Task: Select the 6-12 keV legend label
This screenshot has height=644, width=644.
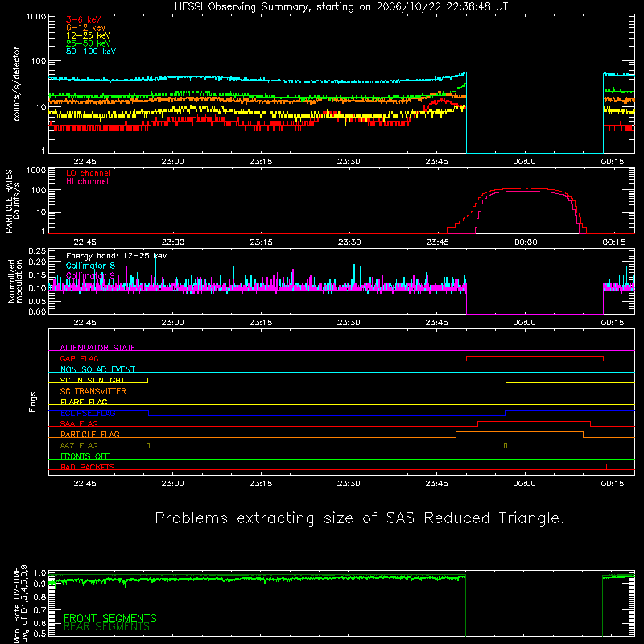Action: [86, 27]
